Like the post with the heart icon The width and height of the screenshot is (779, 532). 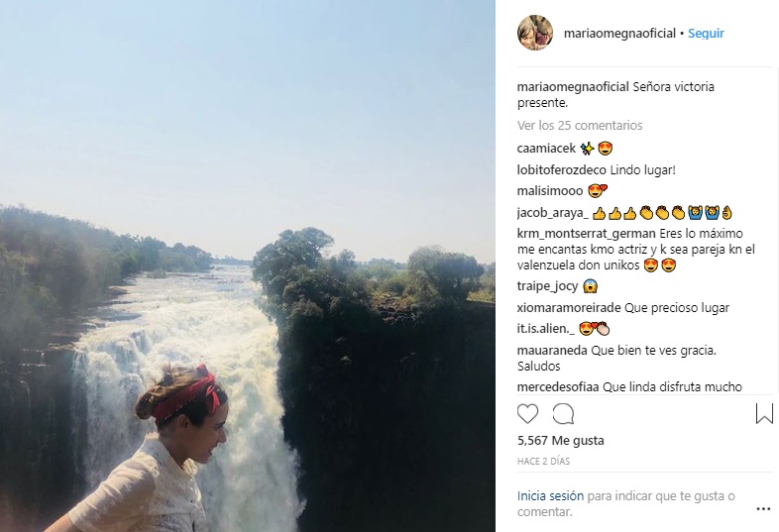click(x=528, y=414)
